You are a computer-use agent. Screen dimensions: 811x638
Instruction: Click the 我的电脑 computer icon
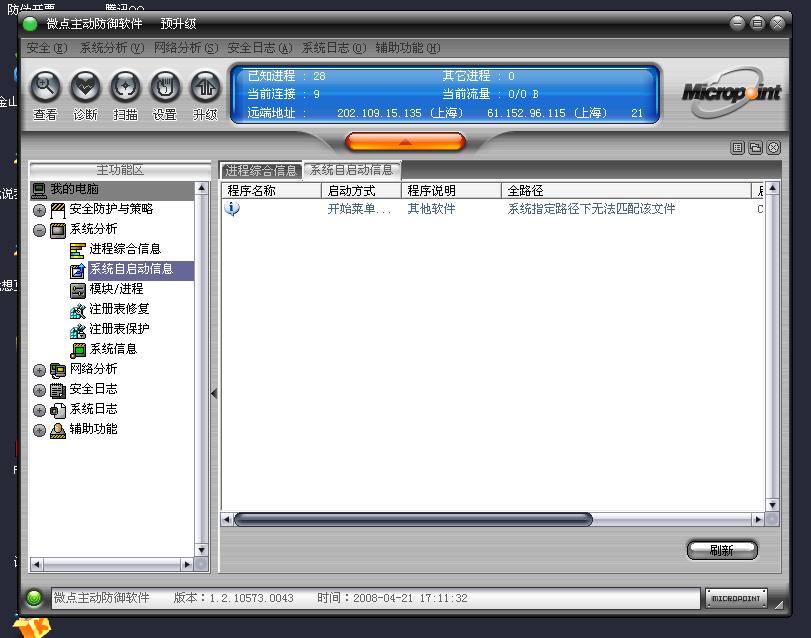(39, 190)
